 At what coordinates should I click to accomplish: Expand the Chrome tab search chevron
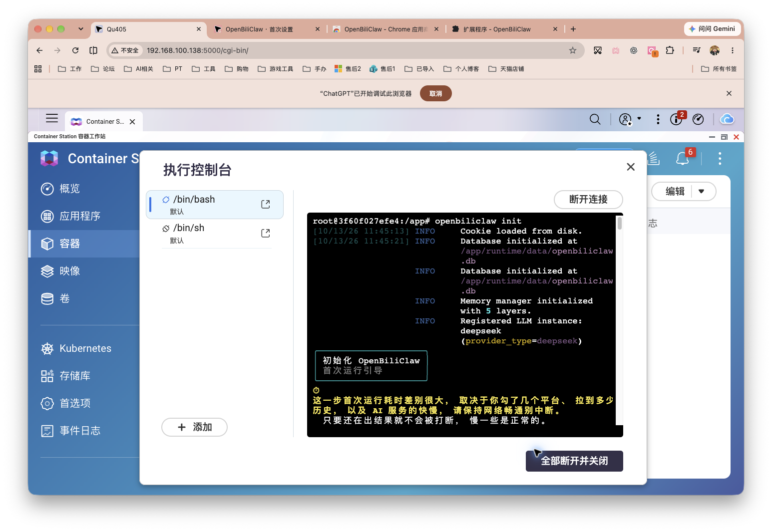(81, 29)
